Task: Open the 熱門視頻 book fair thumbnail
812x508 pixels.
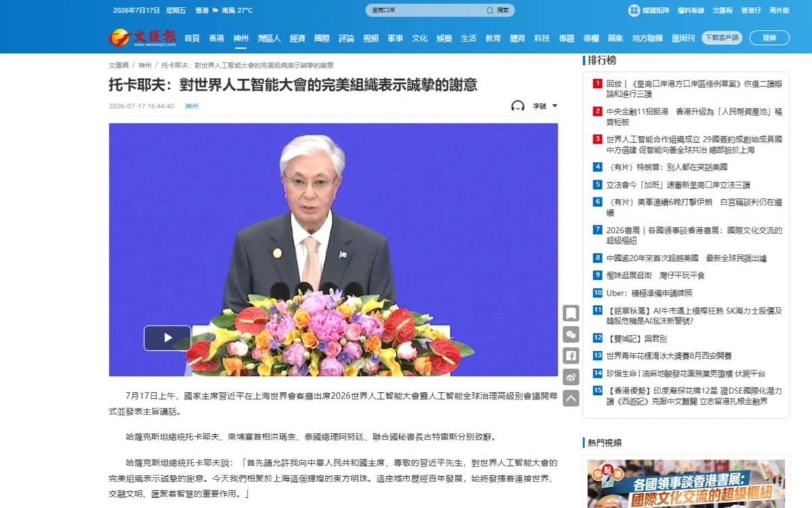Action: pos(686,484)
